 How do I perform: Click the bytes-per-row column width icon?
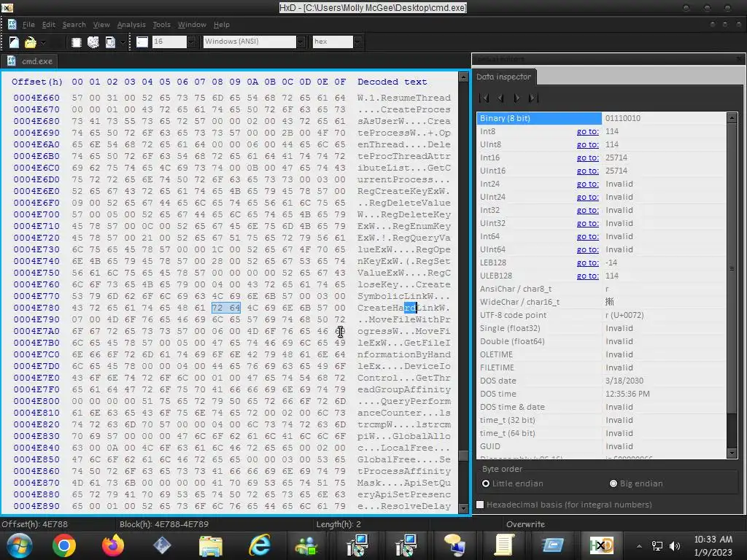pyautogui.click(x=142, y=42)
